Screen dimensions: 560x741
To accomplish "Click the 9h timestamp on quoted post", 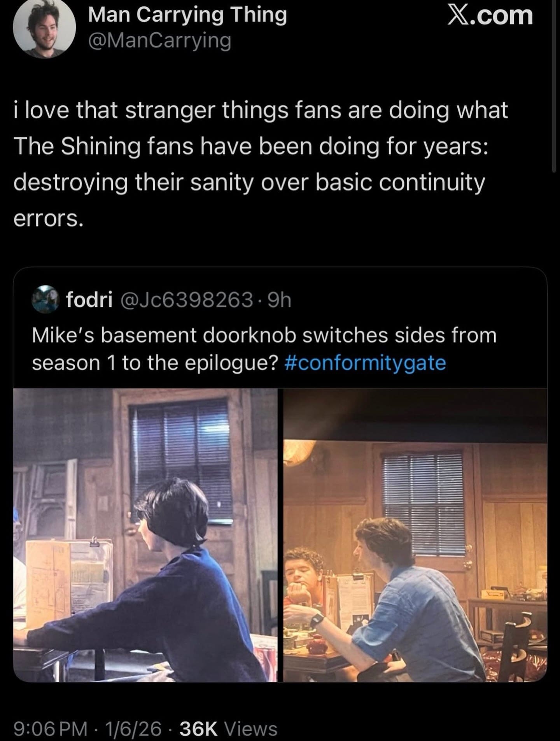I will [279, 299].
